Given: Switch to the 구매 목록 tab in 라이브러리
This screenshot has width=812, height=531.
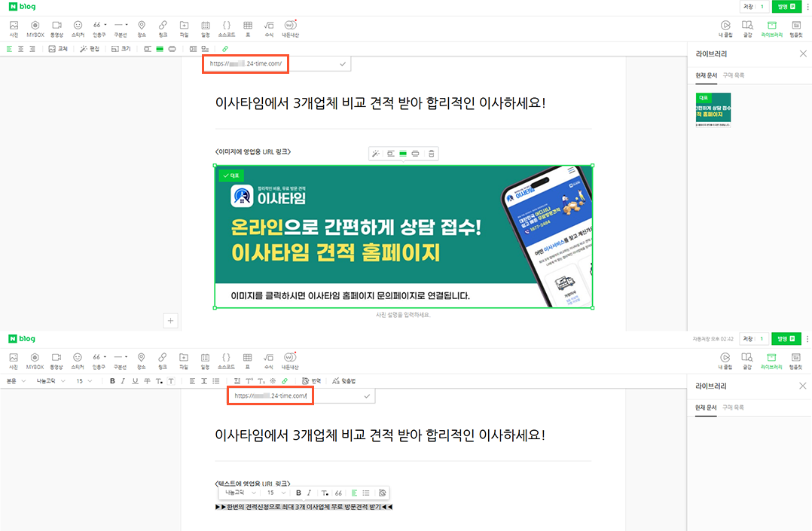Looking at the screenshot, I should pyautogui.click(x=733, y=75).
